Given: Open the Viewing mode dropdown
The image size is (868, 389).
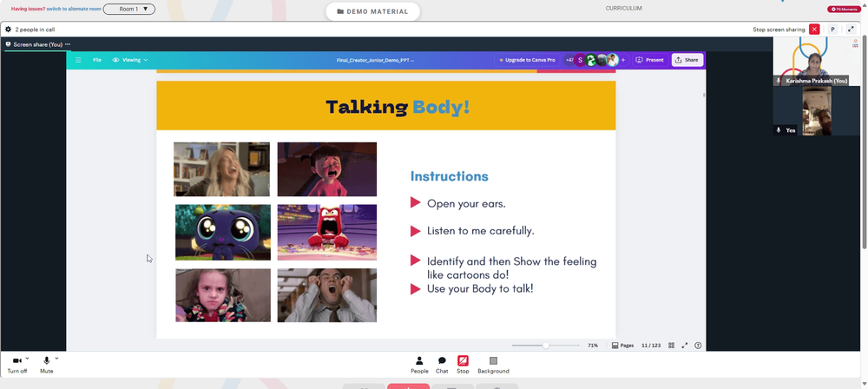Looking at the screenshot, I should coord(130,60).
